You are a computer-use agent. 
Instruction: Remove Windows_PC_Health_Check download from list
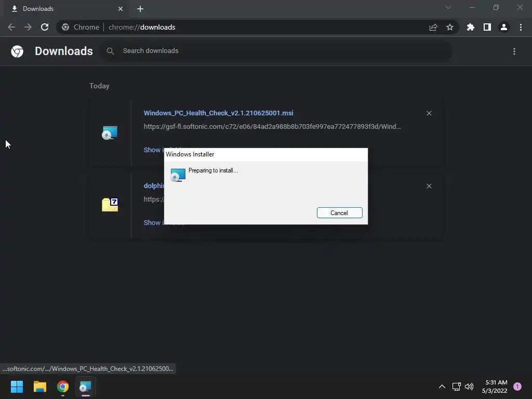(x=429, y=113)
